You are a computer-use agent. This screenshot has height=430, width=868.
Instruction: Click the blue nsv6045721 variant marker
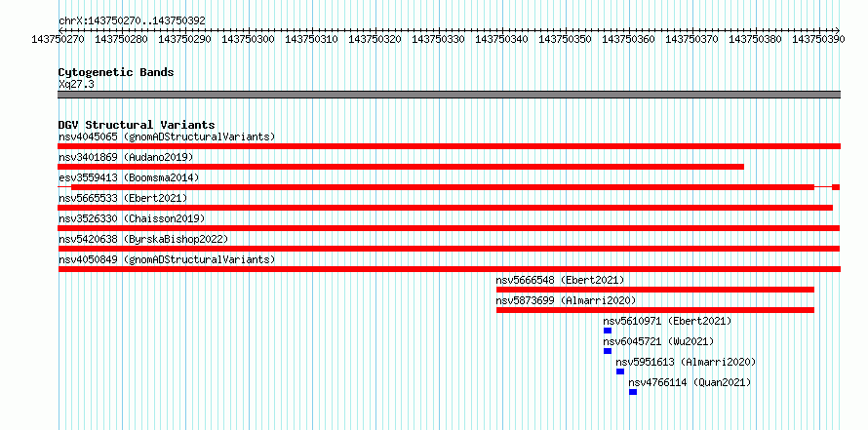pos(608,351)
